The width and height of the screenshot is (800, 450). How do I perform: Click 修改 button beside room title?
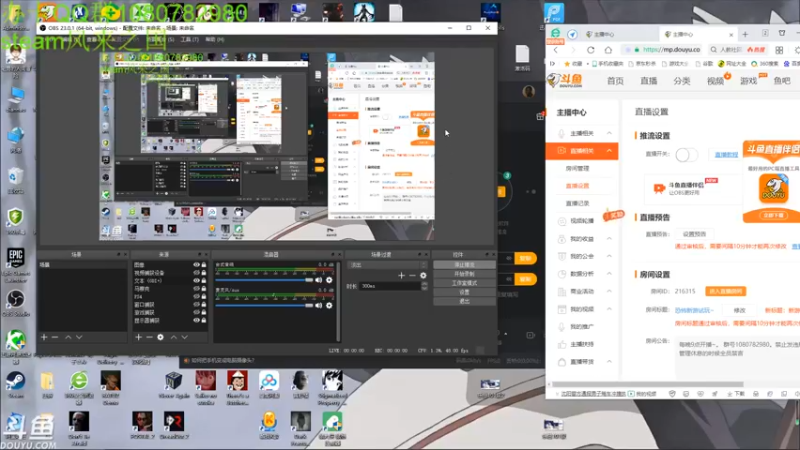click(739, 310)
